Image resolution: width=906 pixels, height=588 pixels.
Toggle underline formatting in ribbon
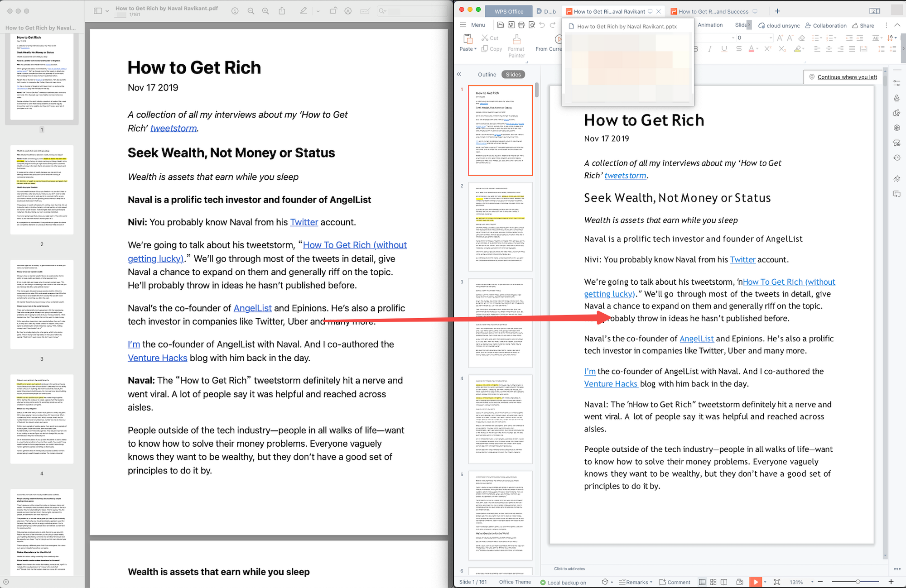724,49
